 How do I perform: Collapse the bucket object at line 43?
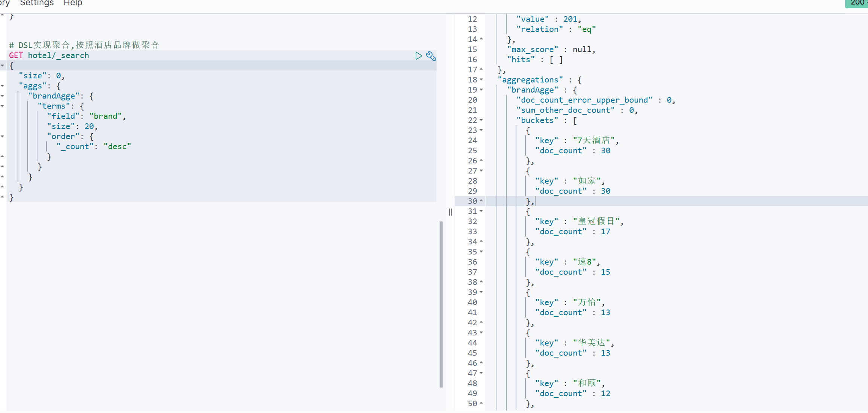[x=481, y=332]
